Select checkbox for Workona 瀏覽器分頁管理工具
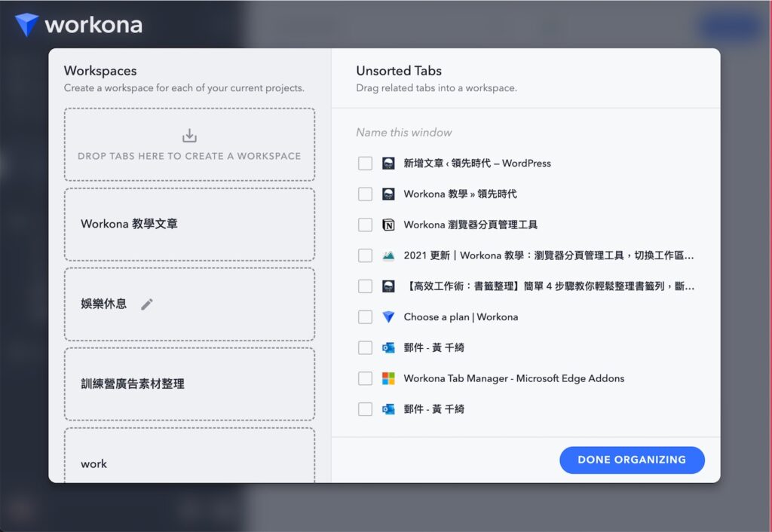This screenshot has width=772, height=532. point(365,225)
